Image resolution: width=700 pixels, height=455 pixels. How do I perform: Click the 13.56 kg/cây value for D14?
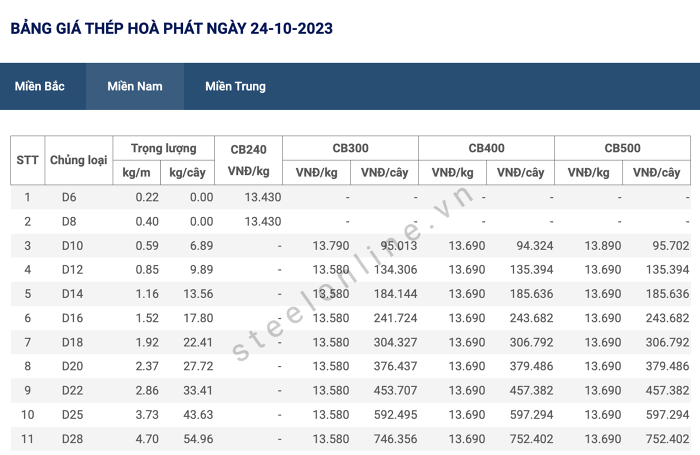click(198, 294)
